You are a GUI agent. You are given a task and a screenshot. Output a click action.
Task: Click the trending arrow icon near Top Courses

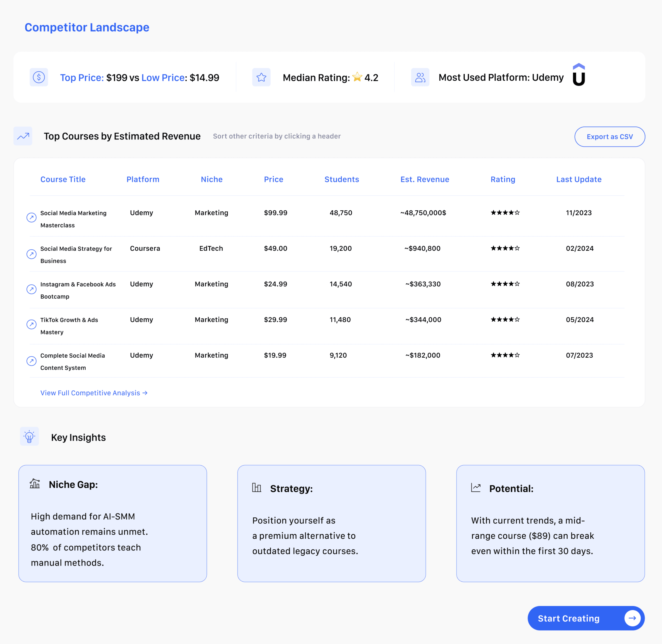click(23, 136)
